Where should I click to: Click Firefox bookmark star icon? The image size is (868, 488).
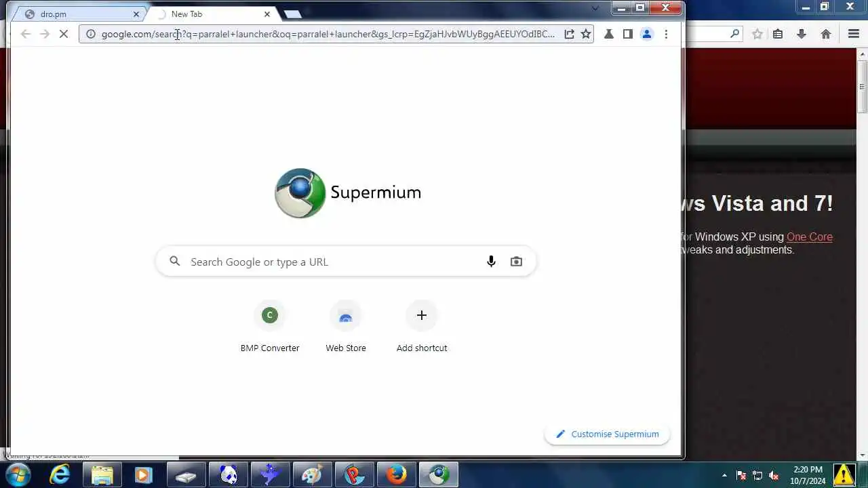coord(757,34)
